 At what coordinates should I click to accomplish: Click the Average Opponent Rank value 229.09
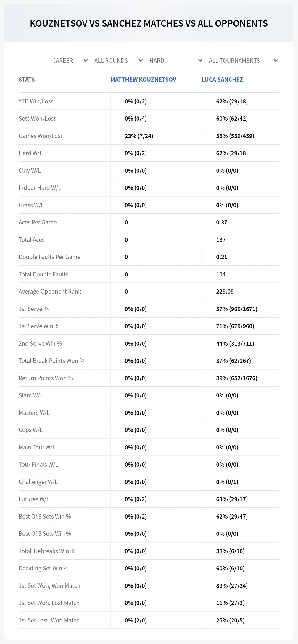(x=225, y=292)
